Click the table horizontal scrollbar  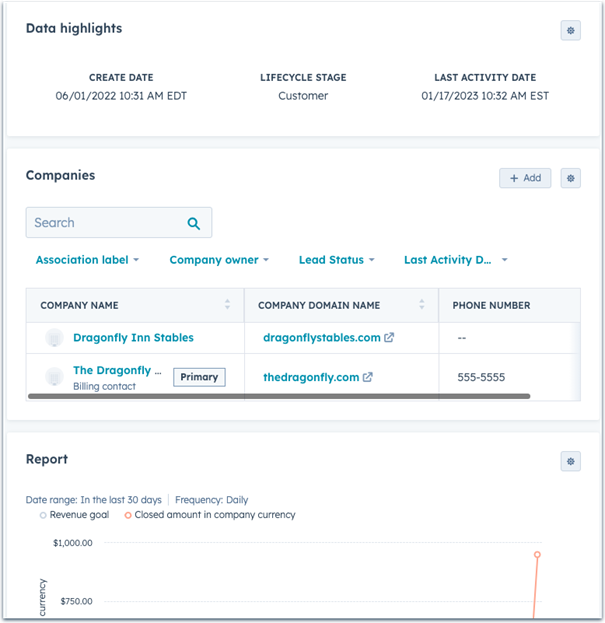[x=279, y=396]
